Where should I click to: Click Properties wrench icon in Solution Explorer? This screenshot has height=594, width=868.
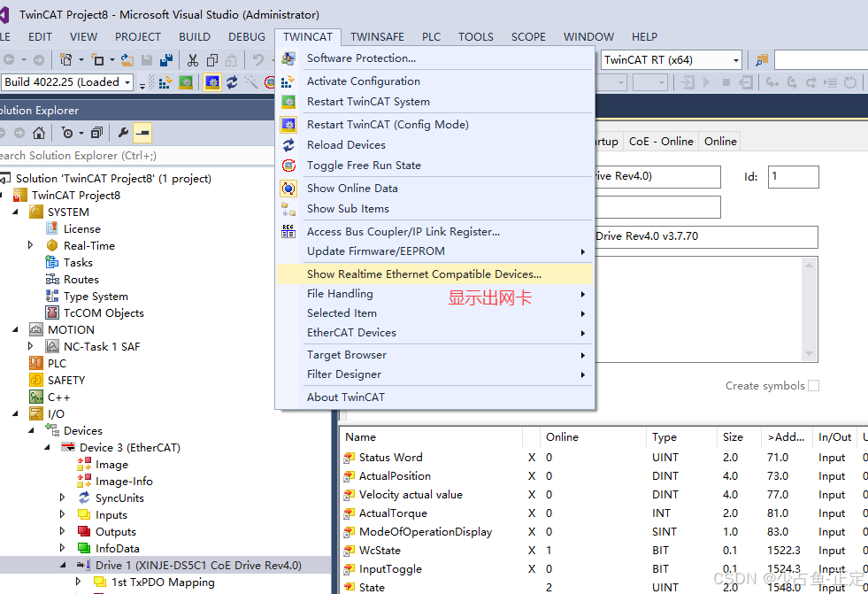123,133
